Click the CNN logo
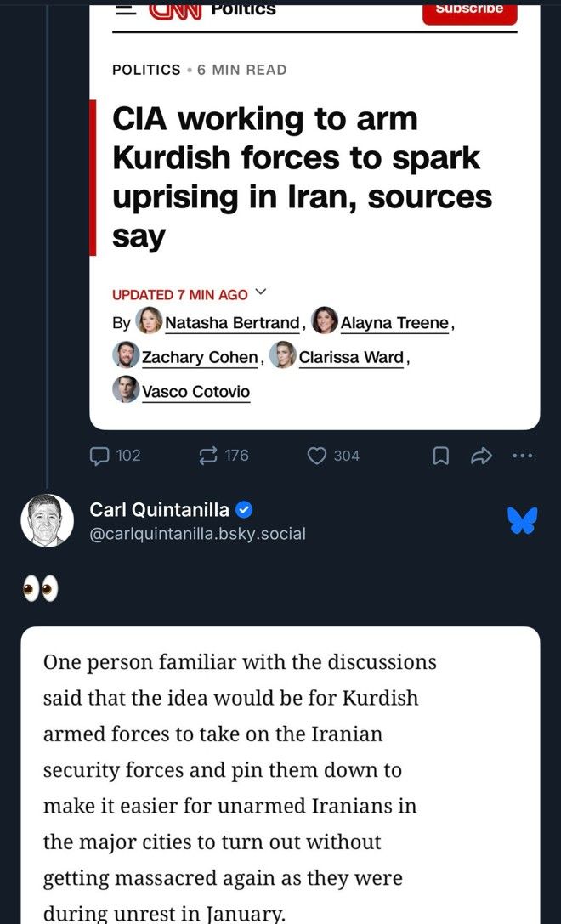 click(x=174, y=10)
